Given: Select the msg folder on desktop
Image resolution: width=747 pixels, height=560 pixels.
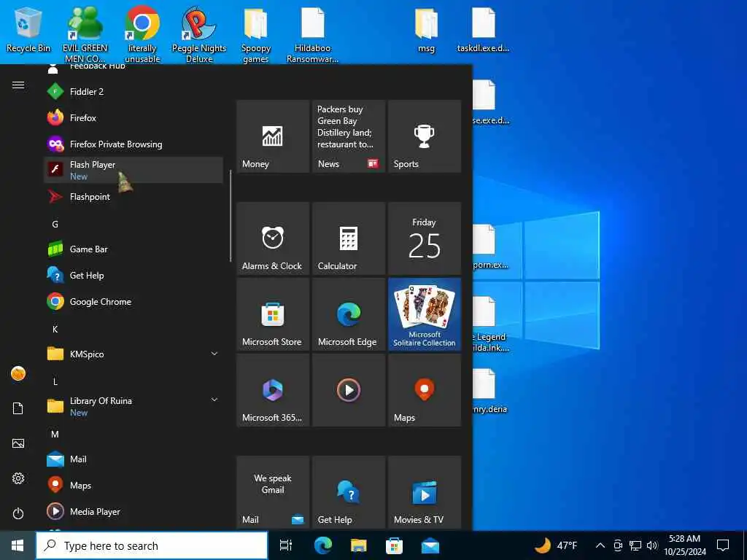Looking at the screenshot, I should coord(426,31).
